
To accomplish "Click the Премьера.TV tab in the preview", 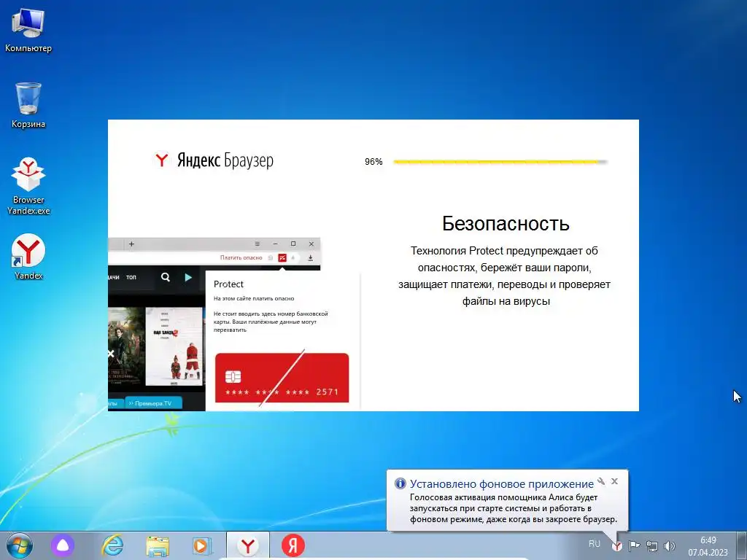I will pyautogui.click(x=152, y=403).
